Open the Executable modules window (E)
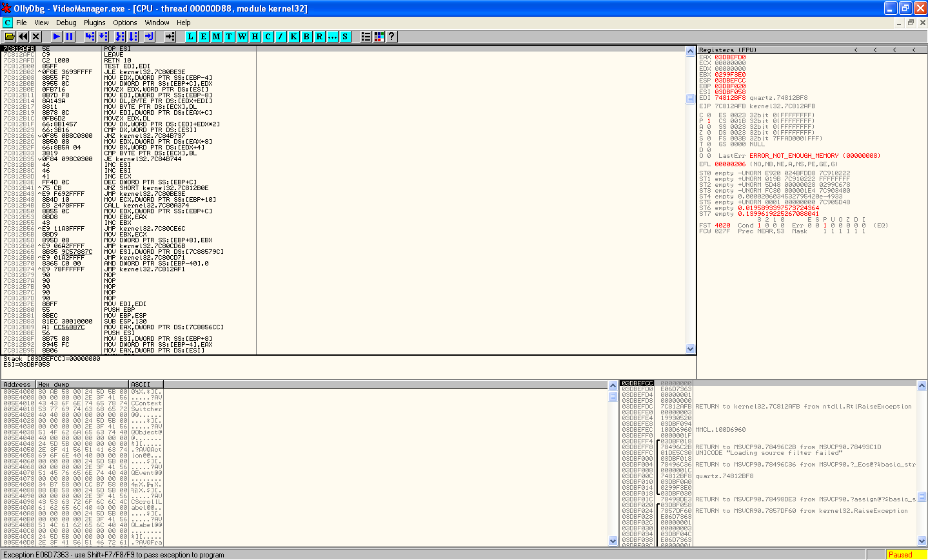 pyautogui.click(x=203, y=37)
